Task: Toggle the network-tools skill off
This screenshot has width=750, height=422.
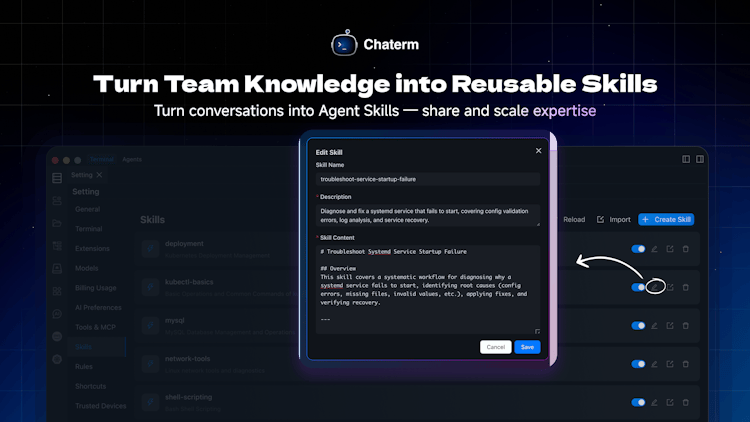Action: (638, 364)
